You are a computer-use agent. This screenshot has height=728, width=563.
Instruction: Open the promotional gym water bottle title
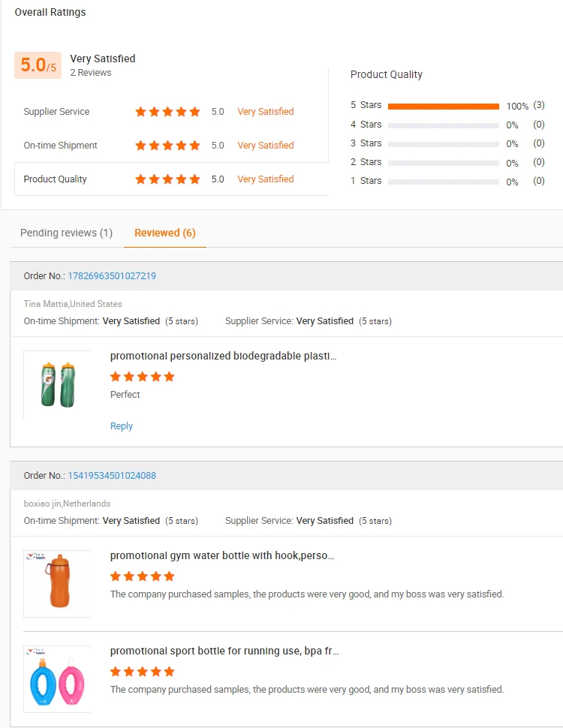pos(221,556)
